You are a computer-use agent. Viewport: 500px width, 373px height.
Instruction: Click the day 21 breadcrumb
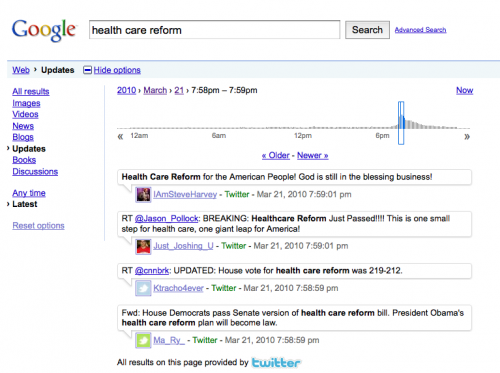179,90
